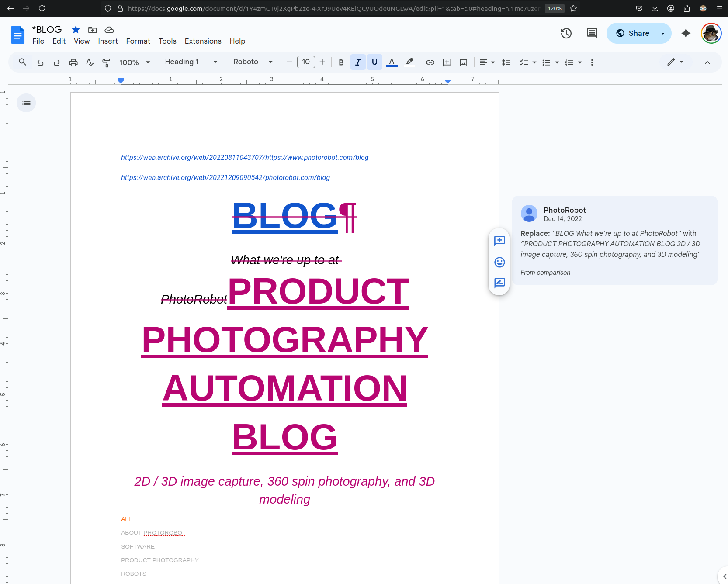Bookmark this page with the star icon
Viewport: 728px width, 584px height.
tap(573, 8)
